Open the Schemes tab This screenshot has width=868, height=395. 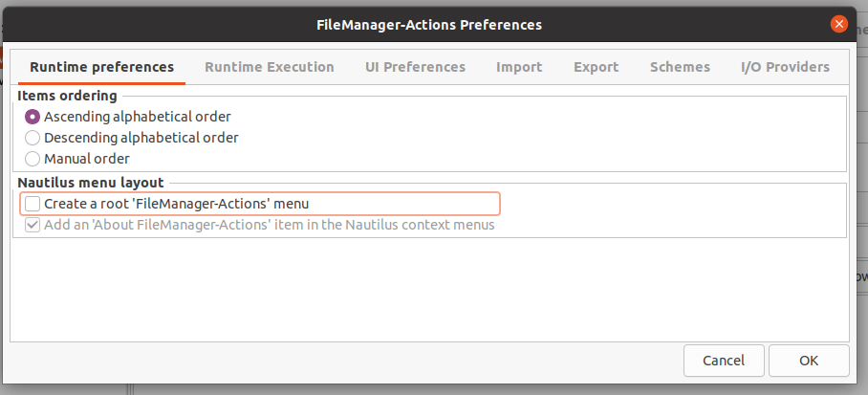[680, 67]
